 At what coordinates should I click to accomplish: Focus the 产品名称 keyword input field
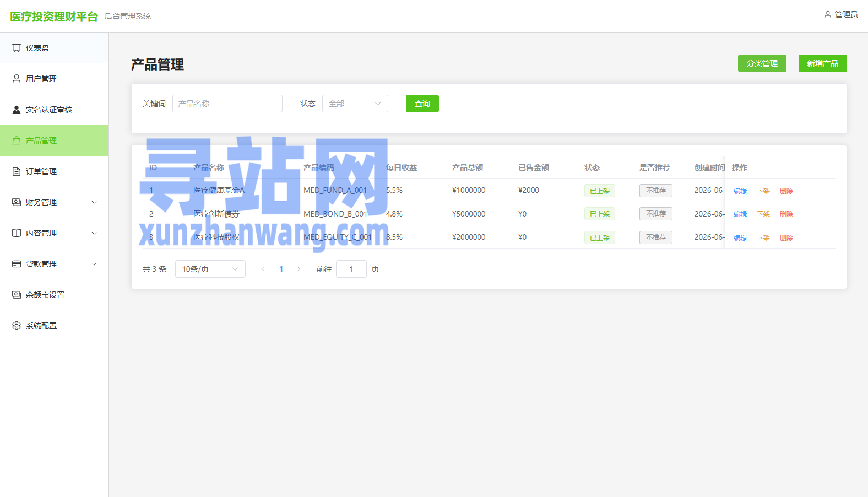click(x=227, y=104)
